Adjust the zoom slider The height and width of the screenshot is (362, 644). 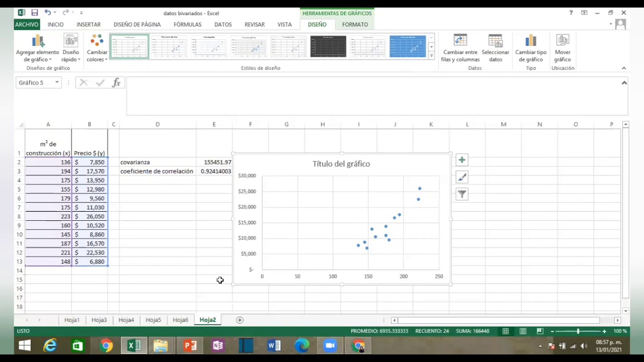point(578,331)
